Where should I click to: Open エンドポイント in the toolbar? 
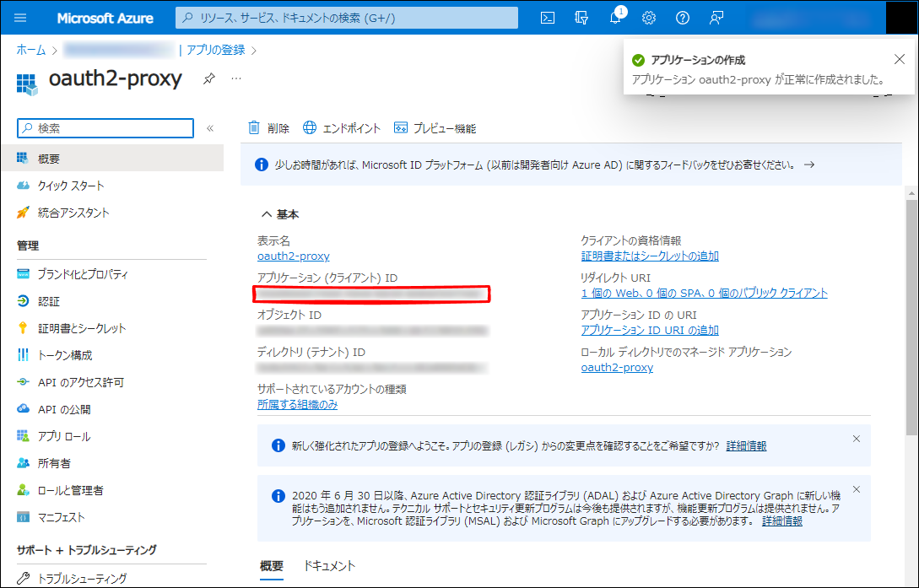pos(342,128)
